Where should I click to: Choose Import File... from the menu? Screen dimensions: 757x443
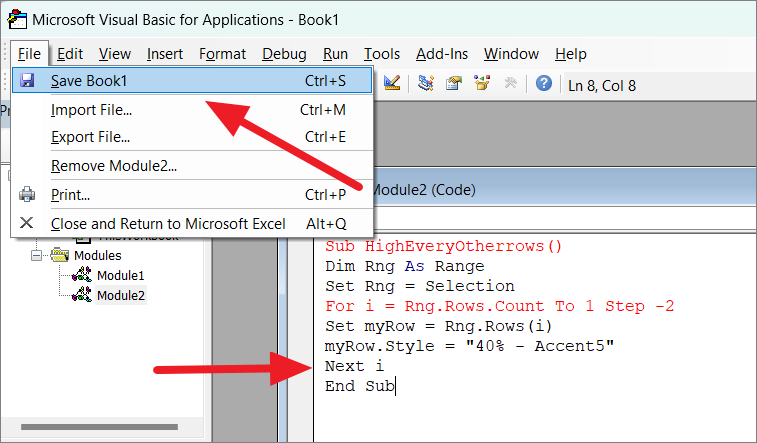click(x=192, y=110)
